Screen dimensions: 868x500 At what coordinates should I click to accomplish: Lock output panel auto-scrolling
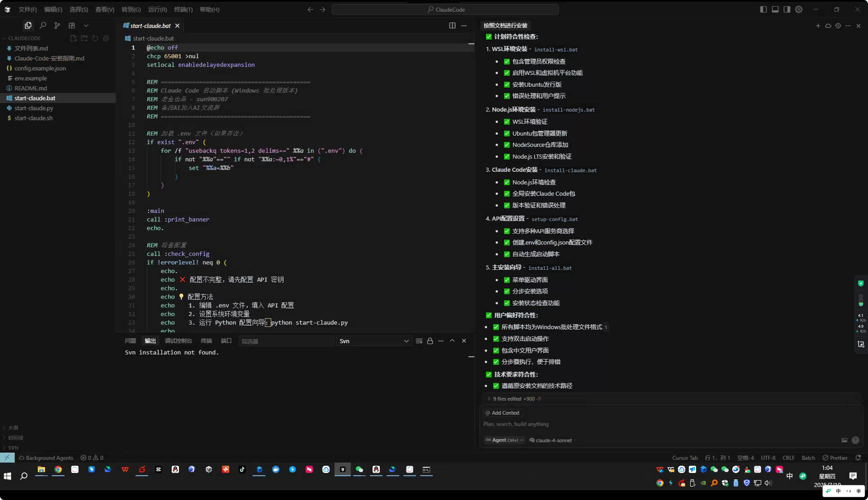(430, 341)
